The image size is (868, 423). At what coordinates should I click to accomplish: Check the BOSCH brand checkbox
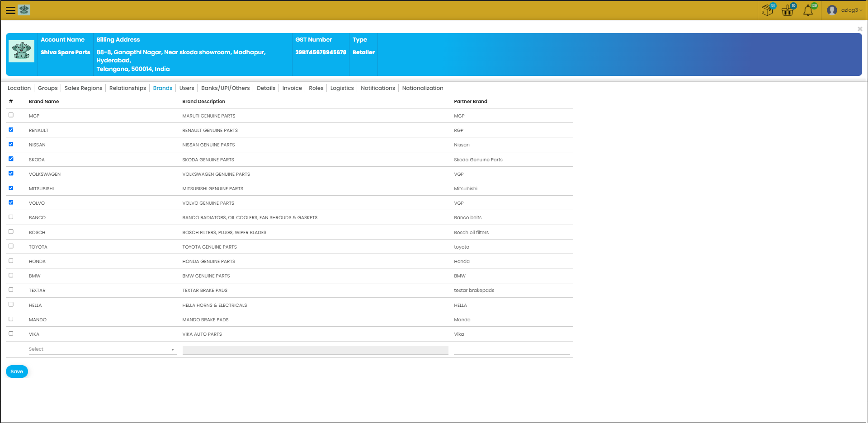[x=11, y=231]
